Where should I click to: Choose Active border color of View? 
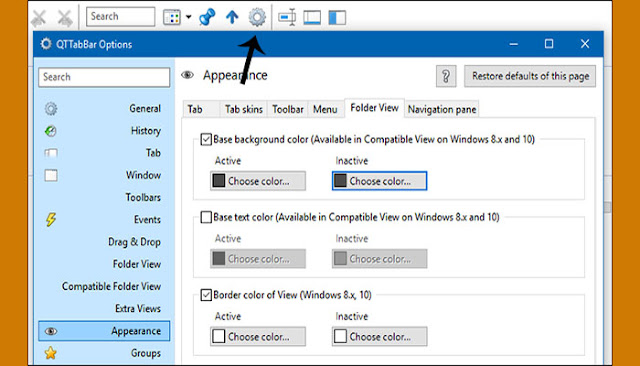(258, 337)
